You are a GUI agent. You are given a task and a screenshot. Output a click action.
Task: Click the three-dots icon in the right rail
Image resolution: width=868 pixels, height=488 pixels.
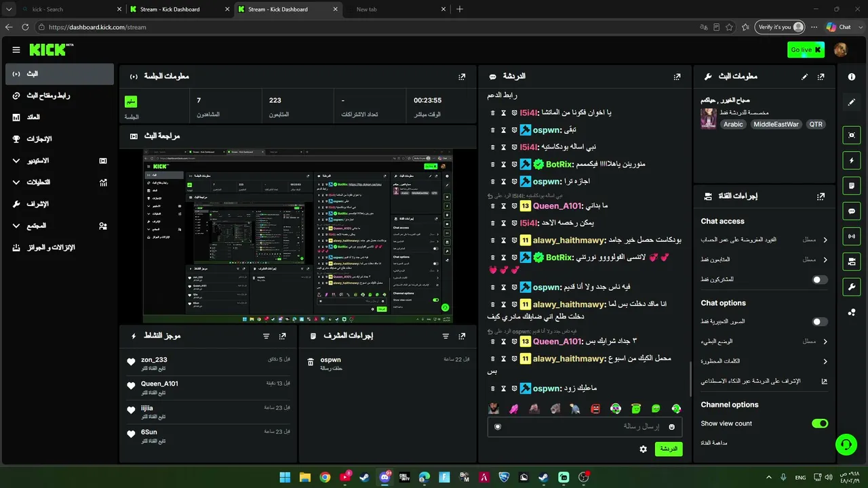852,312
